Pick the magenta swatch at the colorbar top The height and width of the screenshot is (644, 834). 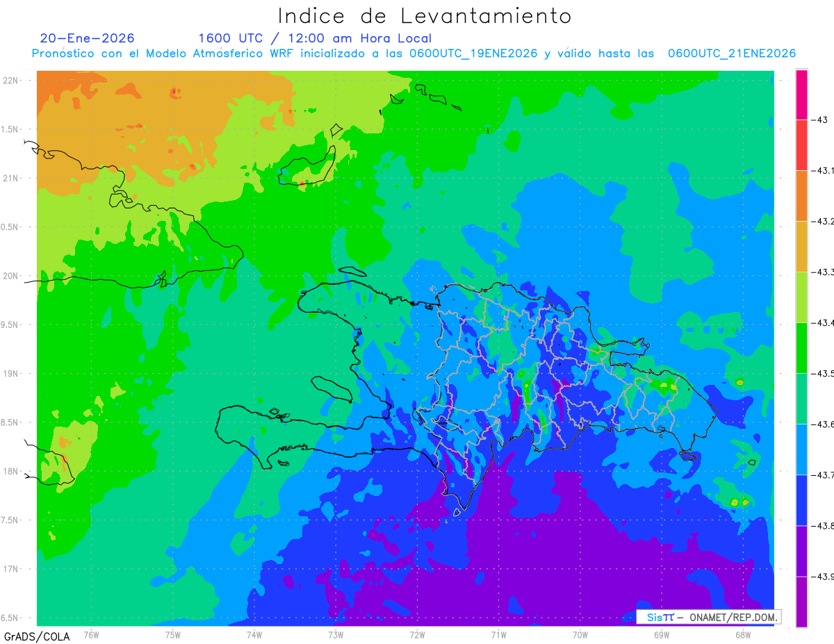(801, 94)
